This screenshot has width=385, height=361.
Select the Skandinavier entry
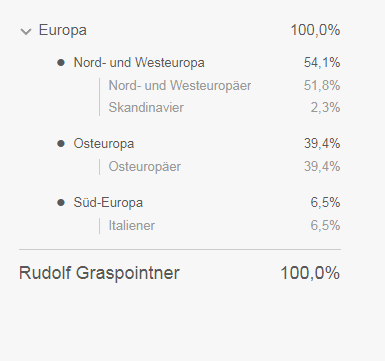(x=146, y=107)
